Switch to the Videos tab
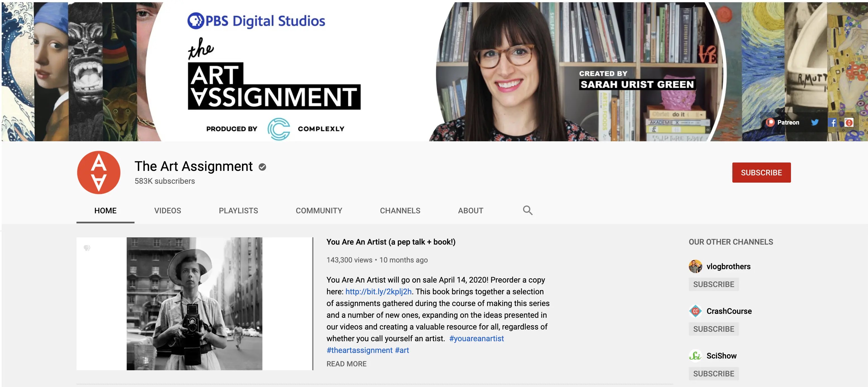The width and height of the screenshot is (868, 387). (x=167, y=211)
